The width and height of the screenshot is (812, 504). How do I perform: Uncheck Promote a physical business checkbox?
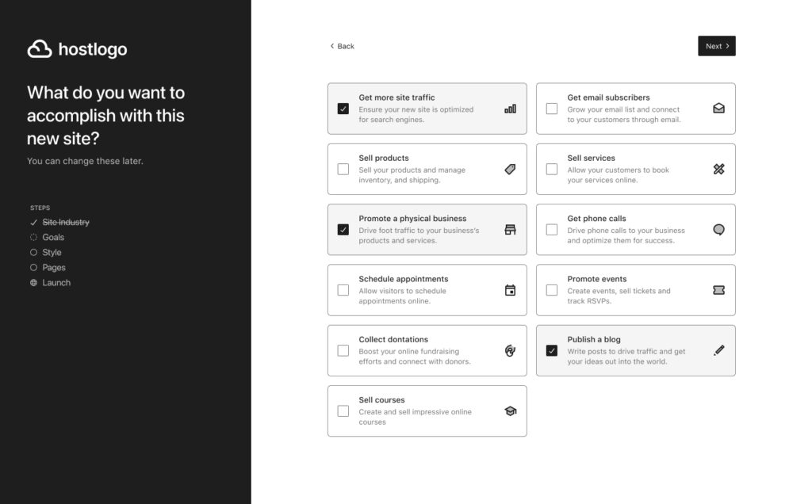343,230
